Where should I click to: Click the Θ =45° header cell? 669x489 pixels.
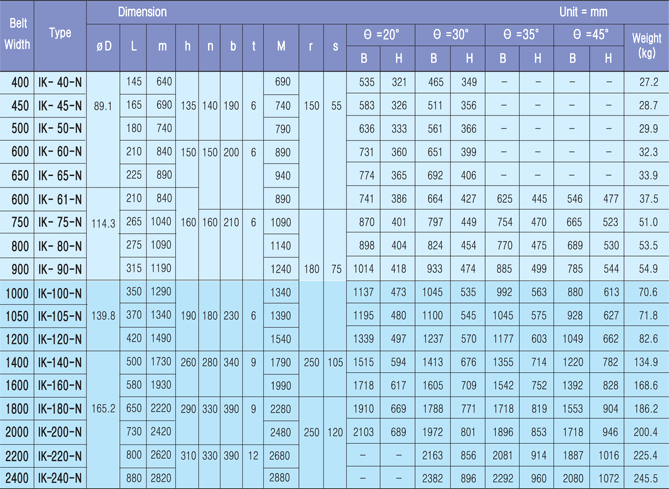pyautogui.click(x=590, y=33)
